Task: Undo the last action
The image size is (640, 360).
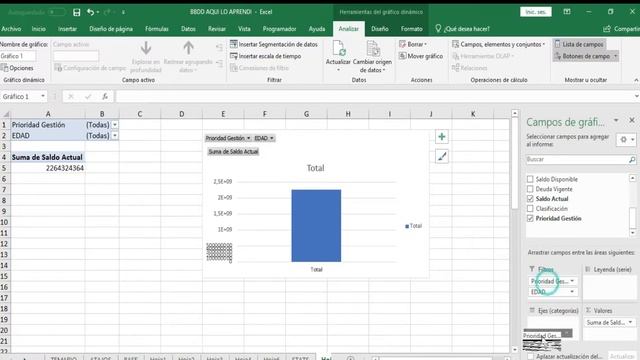Action: [x=90, y=12]
